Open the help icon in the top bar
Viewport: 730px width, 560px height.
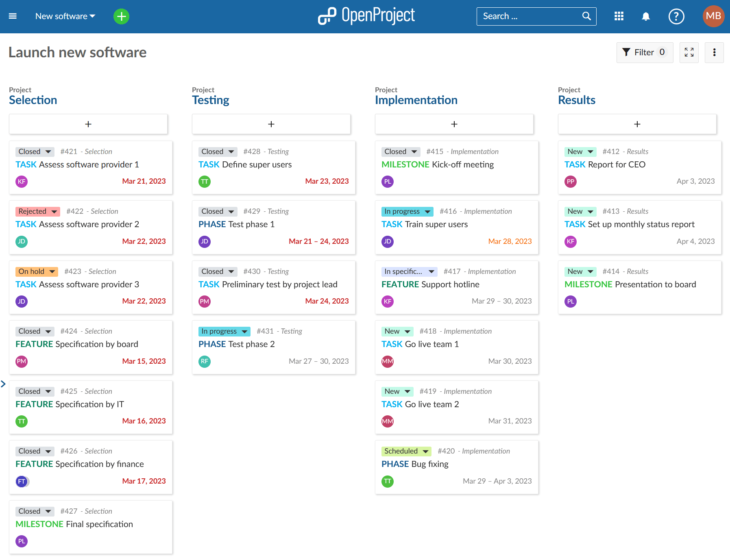tap(676, 16)
